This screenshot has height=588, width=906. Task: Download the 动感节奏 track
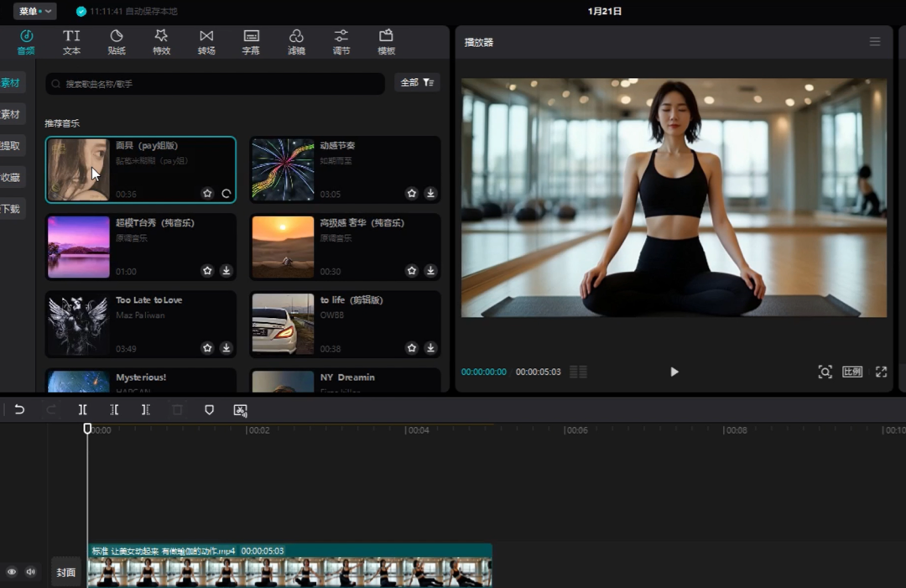(430, 193)
